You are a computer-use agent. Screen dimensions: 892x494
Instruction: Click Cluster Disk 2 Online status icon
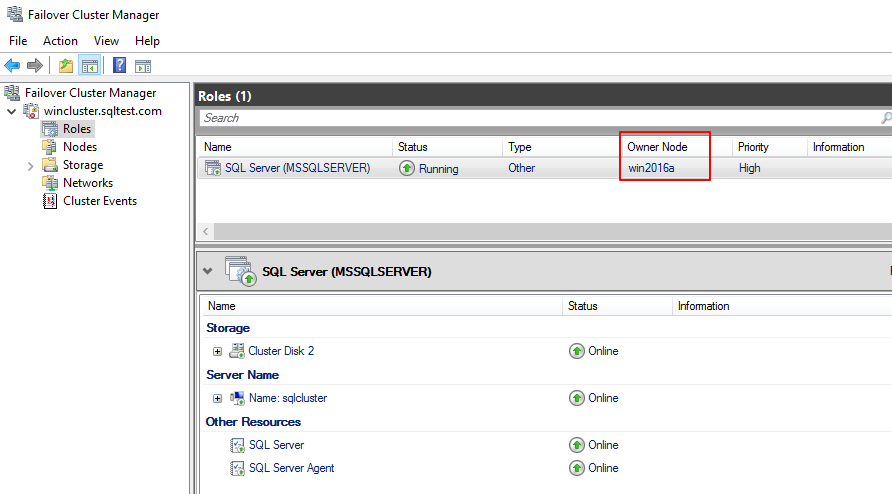pyautogui.click(x=577, y=351)
